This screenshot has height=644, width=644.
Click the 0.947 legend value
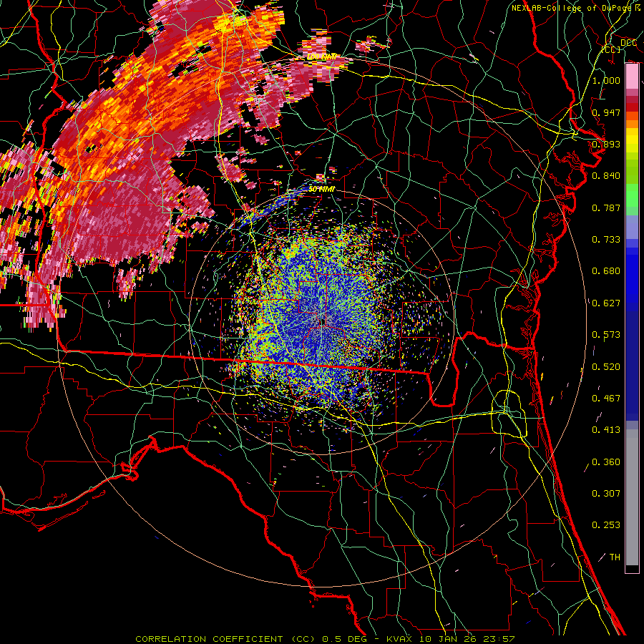[606, 112]
